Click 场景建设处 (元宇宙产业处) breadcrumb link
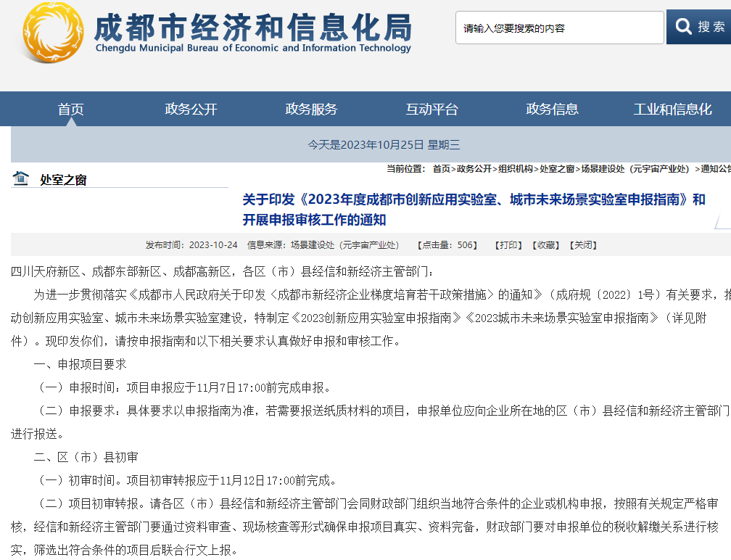731x560 pixels. point(635,169)
